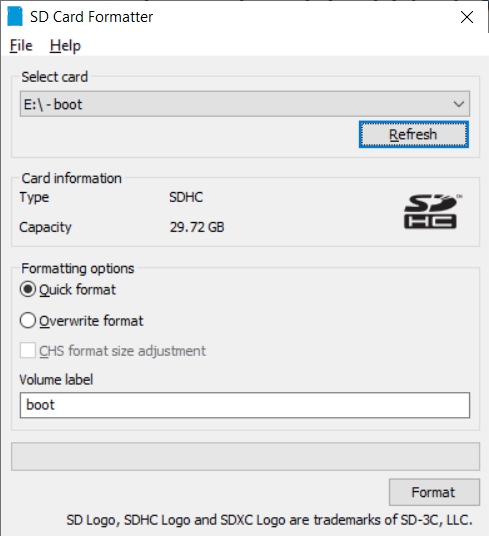
Task: Choose the Overwrite format option
Action: (28, 321)
